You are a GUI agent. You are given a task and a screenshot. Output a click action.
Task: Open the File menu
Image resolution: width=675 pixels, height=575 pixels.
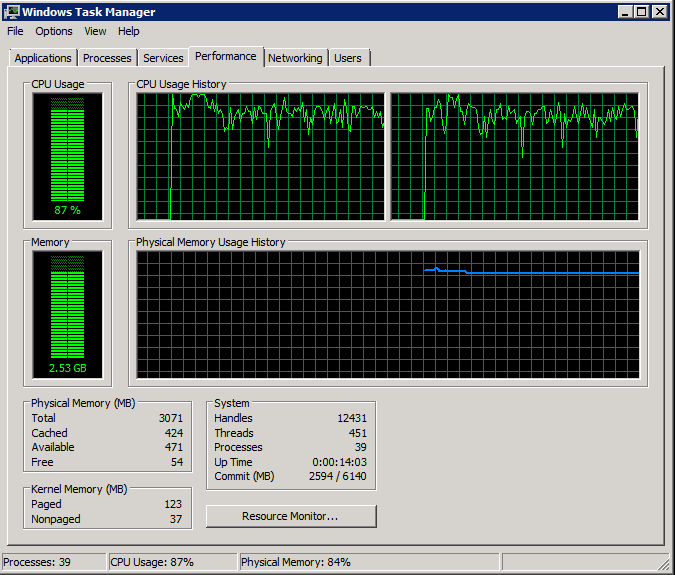[x=15, y=31]
